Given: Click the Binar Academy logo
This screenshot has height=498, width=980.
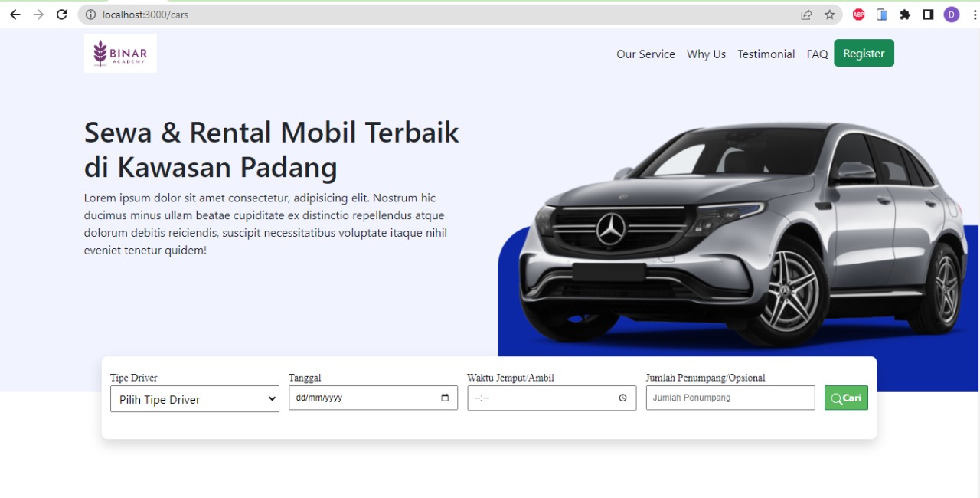Looking at the screenshot, I should click(x=119, y=53).
